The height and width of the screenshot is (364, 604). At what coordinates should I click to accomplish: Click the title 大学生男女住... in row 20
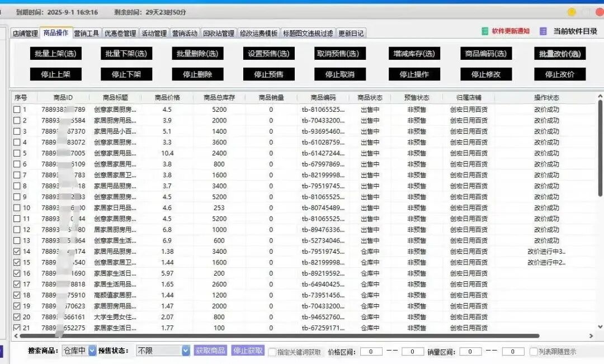115,317
